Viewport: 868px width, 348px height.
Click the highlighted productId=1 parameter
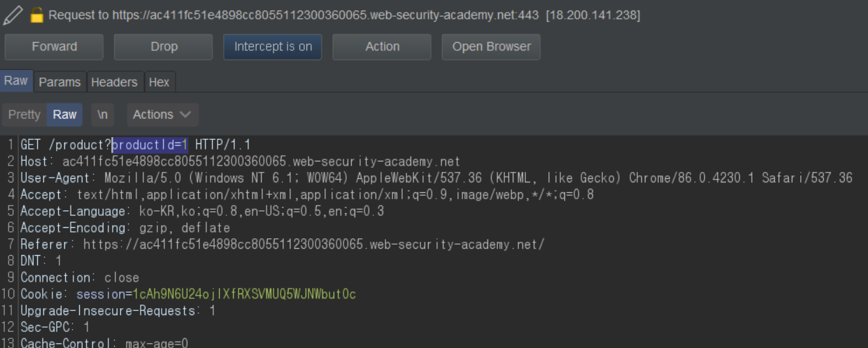pyautogui.click(x=150, y=145)
